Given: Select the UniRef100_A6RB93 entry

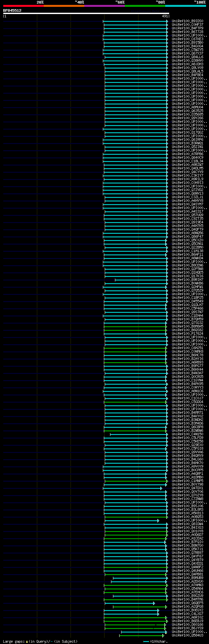Looking at the screenshot, I should [x=187, y=362].
